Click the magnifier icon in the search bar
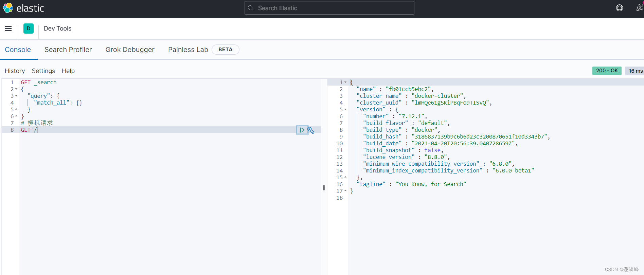Viewport: 644px width, 275px height. click(251, 8)
